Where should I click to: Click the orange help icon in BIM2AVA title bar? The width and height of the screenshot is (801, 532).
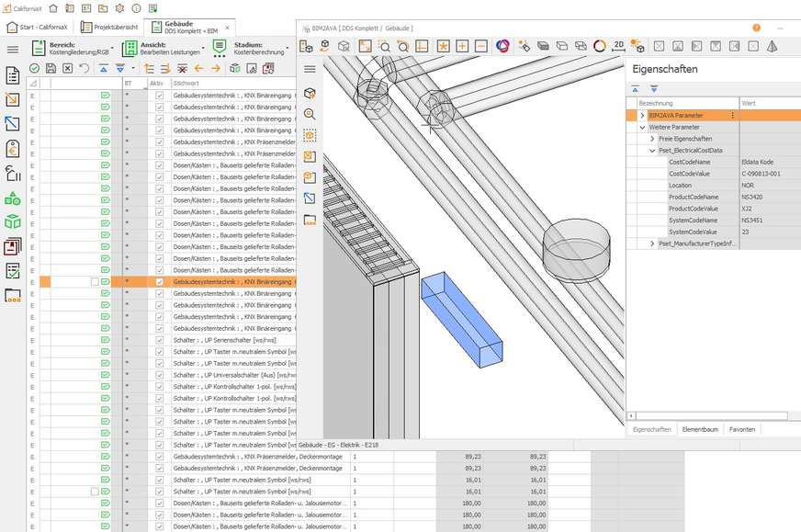pyautogui.click(x=756, y=28)
